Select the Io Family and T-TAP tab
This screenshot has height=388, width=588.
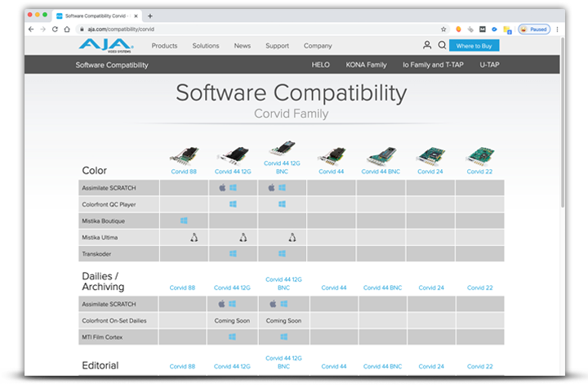tap(434, 65)
